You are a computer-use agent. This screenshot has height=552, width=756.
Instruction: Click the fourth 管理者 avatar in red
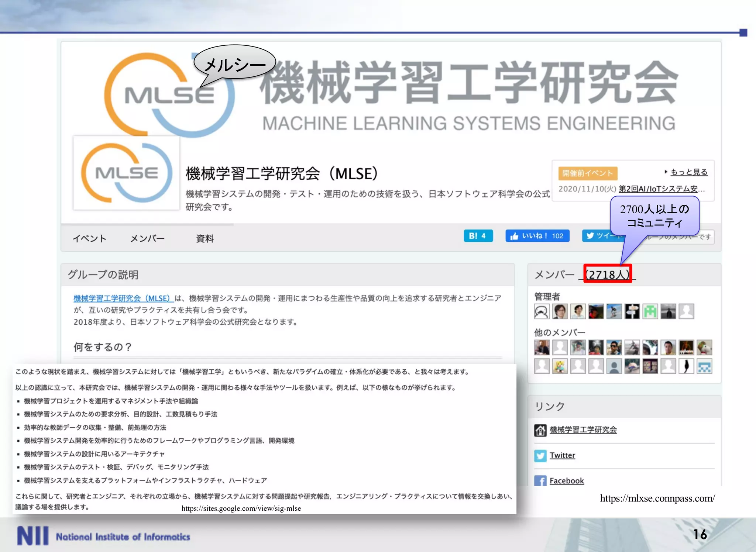(x=596, y=311)
